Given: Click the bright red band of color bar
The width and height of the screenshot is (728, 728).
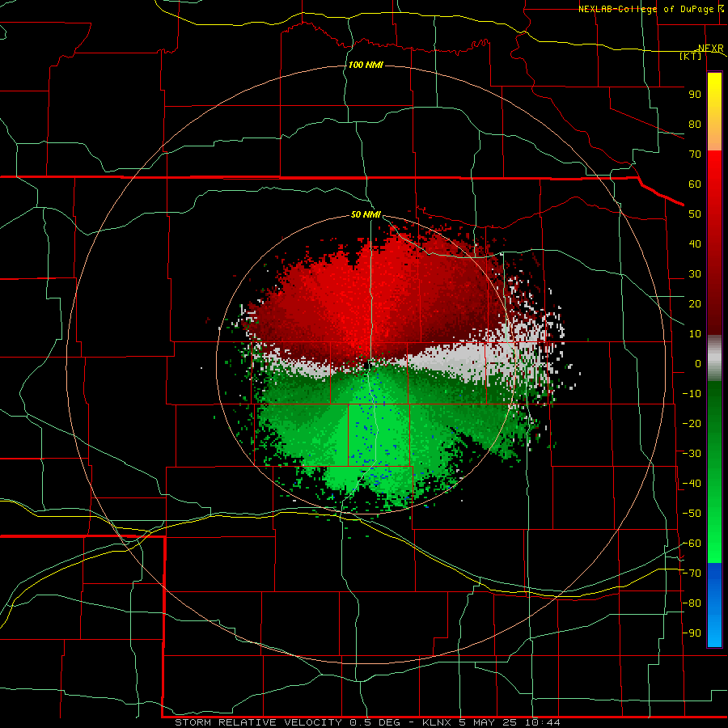Looking at the screenshot, I should (714, 186).
